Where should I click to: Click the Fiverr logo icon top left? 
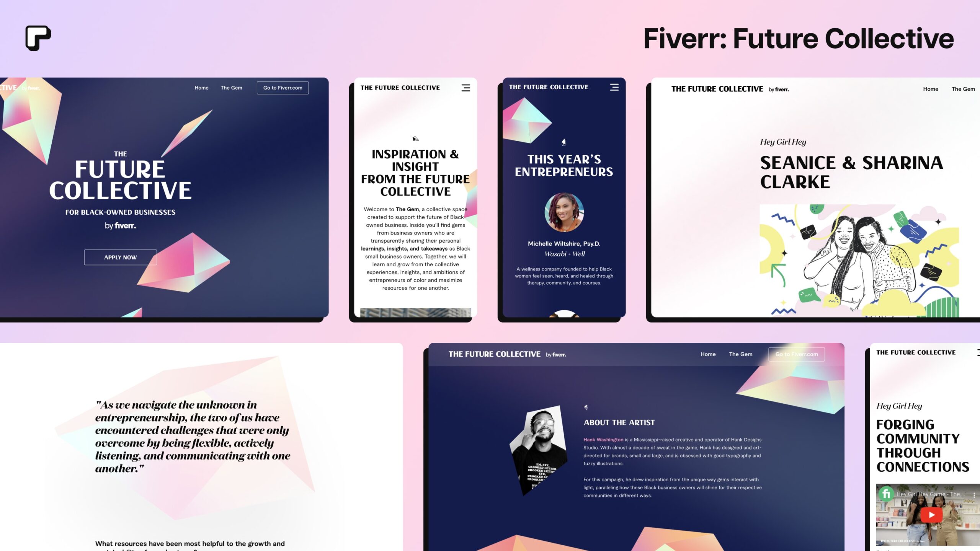(38, 37)
